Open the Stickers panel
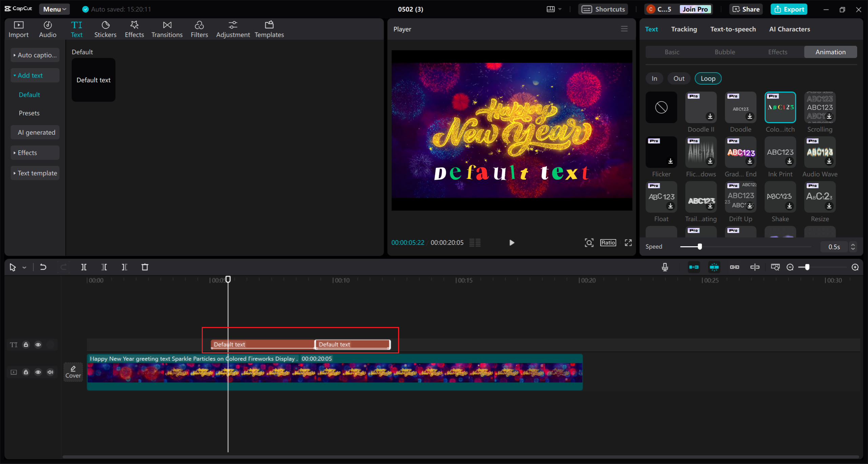868x464 pixels. [105, 29]
